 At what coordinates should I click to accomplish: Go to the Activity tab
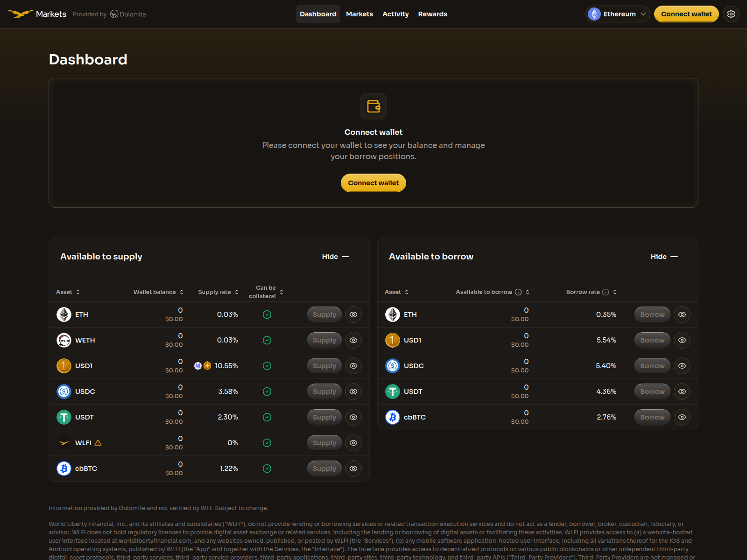pyautogui.click(x=395, y=14)
